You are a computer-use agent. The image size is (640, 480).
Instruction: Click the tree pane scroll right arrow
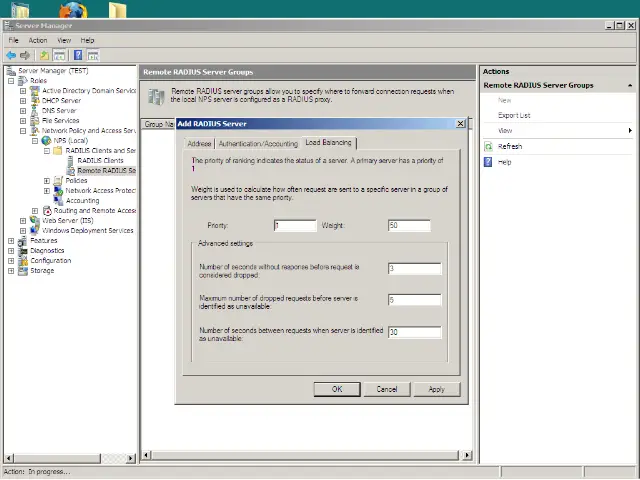(x=131, y=458)
